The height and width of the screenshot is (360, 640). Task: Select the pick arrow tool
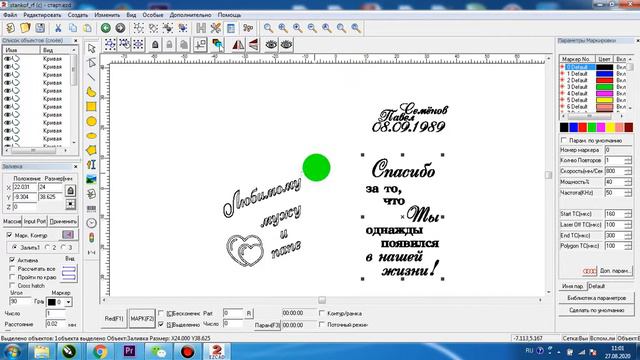(91, 48)
